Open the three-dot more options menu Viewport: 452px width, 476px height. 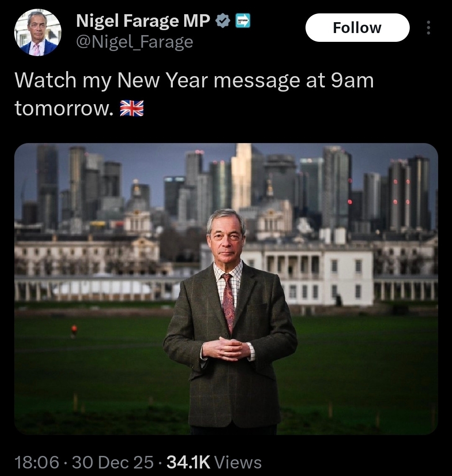pos(428,28)
